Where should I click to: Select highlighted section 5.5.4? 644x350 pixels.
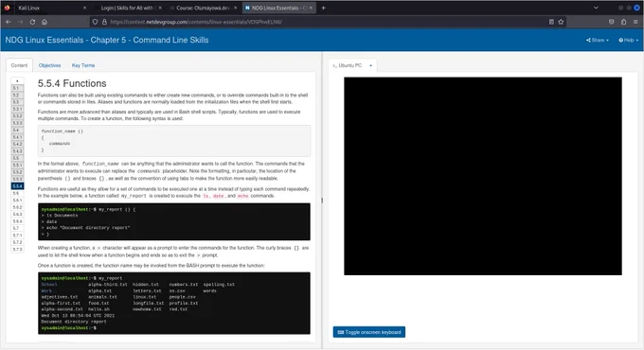[17, 185]
